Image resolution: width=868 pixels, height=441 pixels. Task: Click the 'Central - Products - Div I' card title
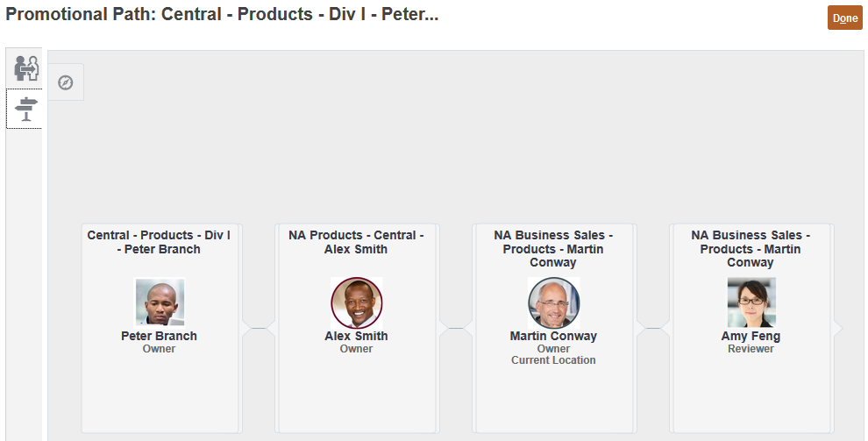pyautogui.click(x=159, y=242)
